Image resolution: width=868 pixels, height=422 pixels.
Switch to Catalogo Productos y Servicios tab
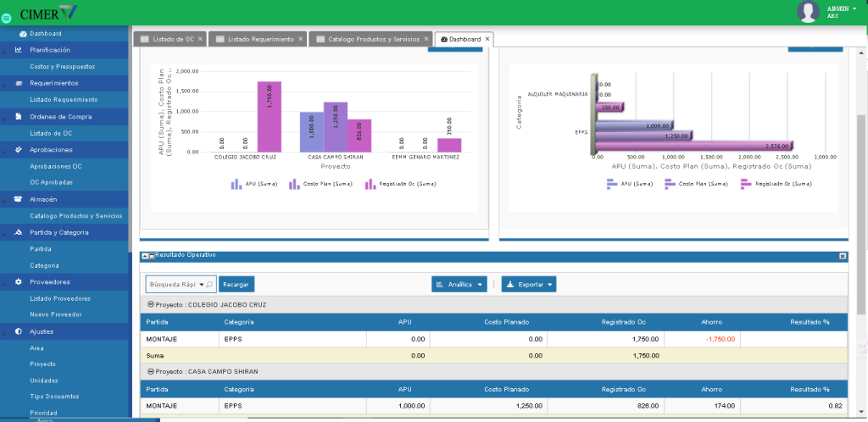click(x=367, y=39)
